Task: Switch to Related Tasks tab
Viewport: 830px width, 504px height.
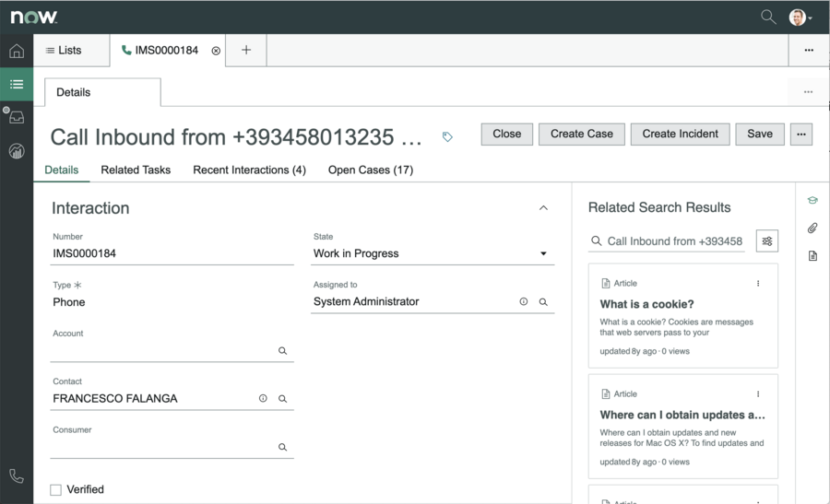Action: click(136, 170)
